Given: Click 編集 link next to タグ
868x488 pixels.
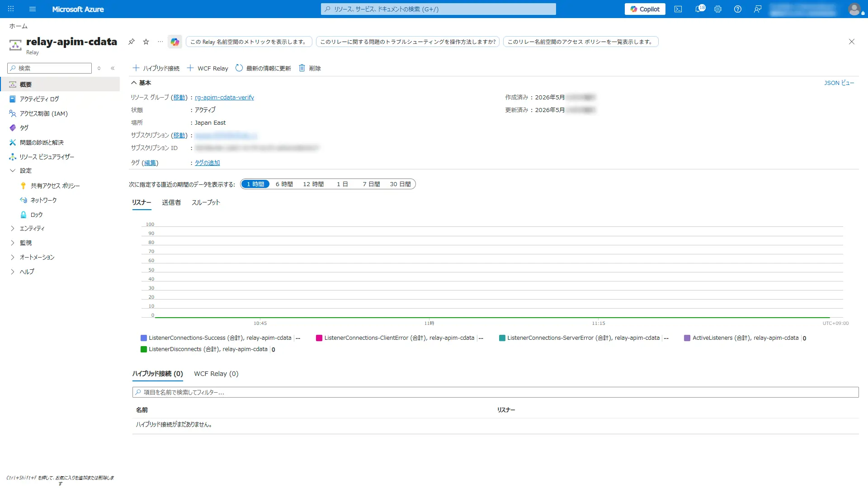Looking at the screenshot, I should click(150, 163).
